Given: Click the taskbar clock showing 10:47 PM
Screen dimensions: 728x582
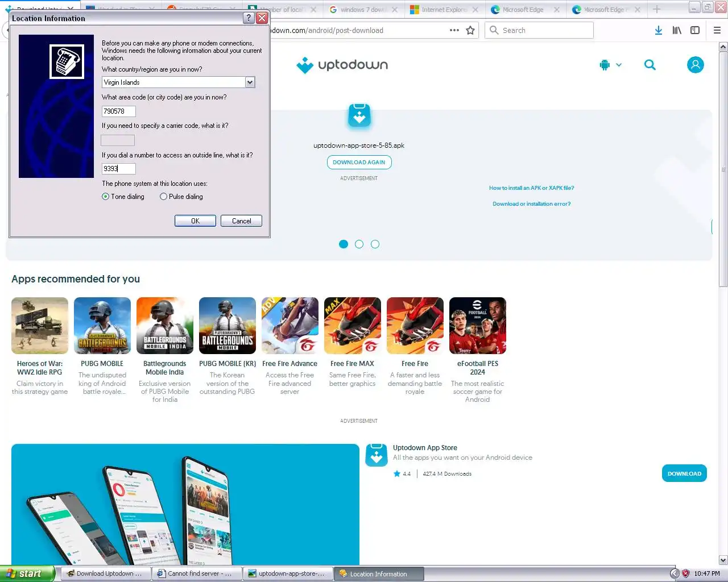Looking at the screenshot, I should [x=707, y=573].
